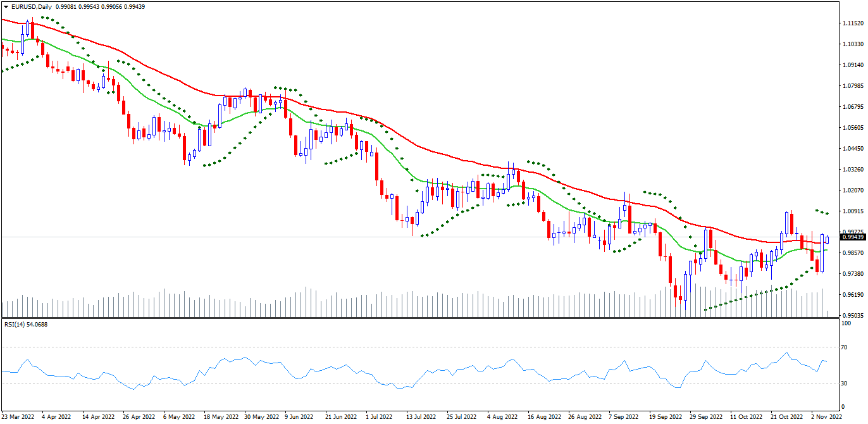Viewport: 868px width, 424px height.
Task: Click the 25 Jul 2022 date label
Action: (x=462, y=417)
